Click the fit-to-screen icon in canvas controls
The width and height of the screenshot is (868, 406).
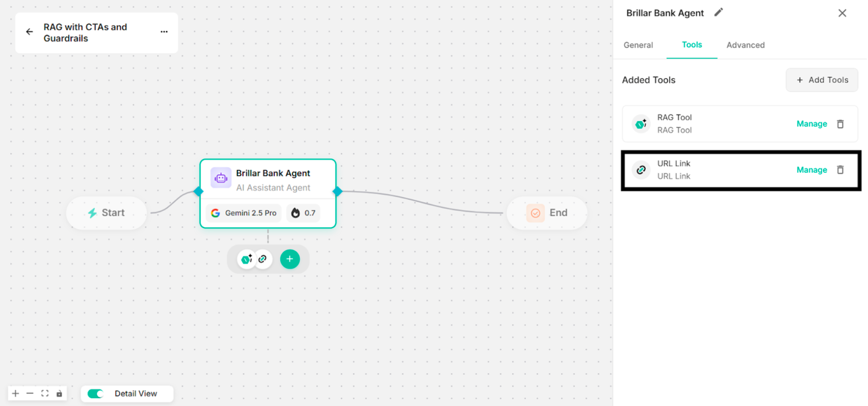(x=45, y=393)
